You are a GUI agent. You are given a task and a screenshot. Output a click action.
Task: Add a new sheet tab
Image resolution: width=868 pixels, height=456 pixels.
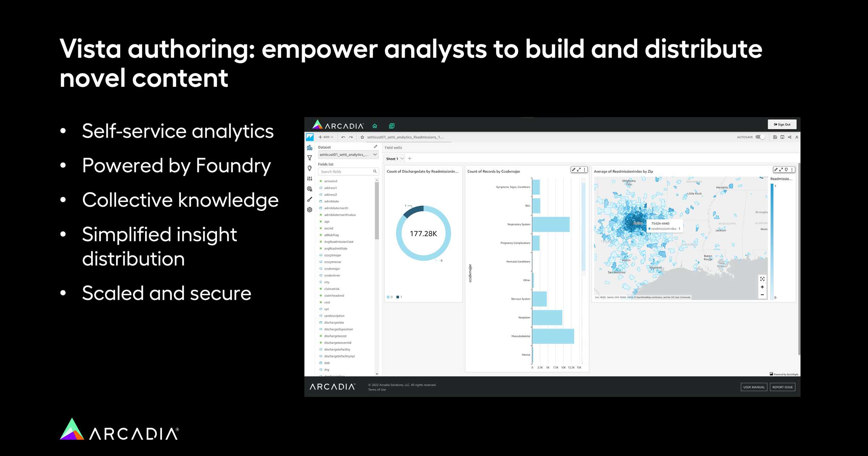pyautogui.click(x=410, y=159)
